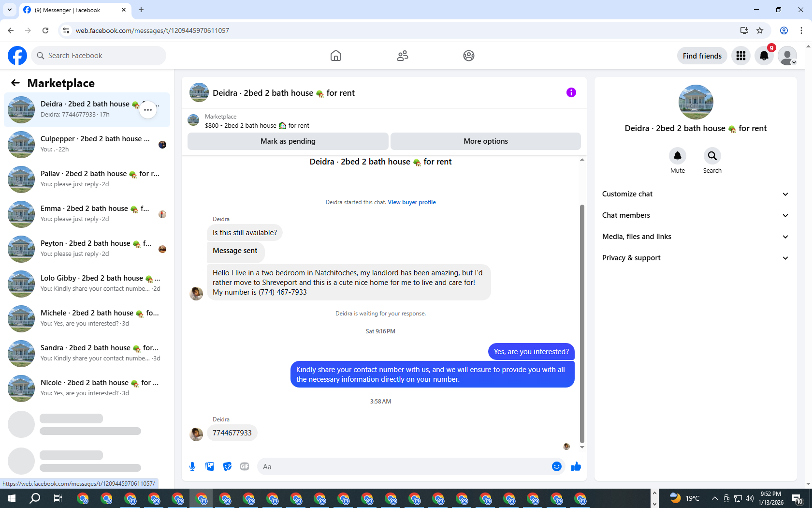Record a voice clip with the microphone icon
812x508 pixels.
pos(192,466)
